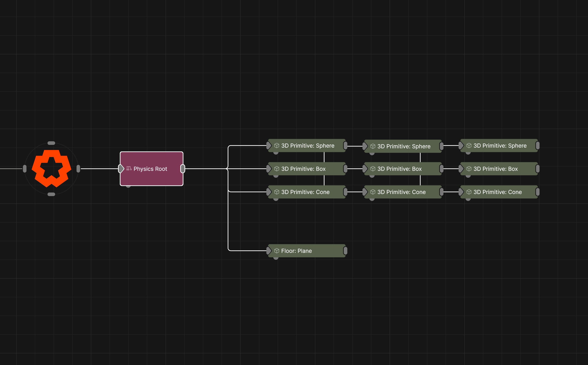The height and width of the screenshot is (365, 588).
Task: Click output port of last-column 3D Primitive: Cone
Action: click(x=538, y=192)
